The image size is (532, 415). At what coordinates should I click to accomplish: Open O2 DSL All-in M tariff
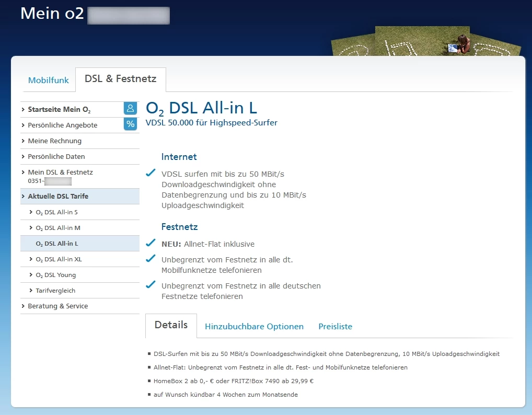80,228
